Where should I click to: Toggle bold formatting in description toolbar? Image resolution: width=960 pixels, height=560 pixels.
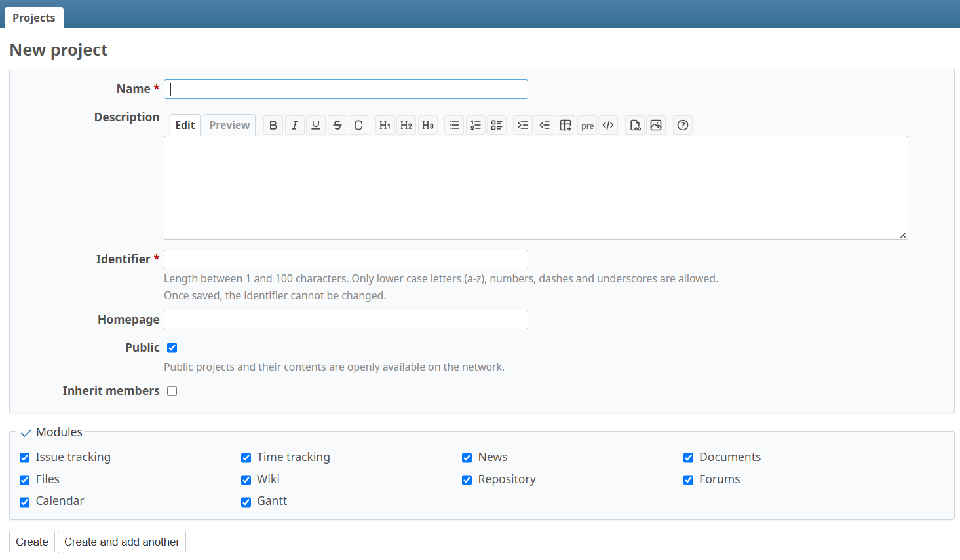click(273, 125)
